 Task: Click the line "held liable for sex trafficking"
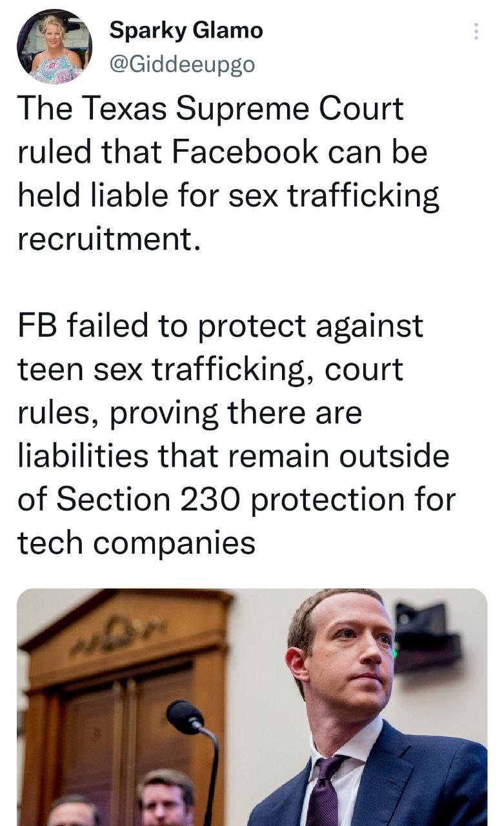click(x=228, y=196)
